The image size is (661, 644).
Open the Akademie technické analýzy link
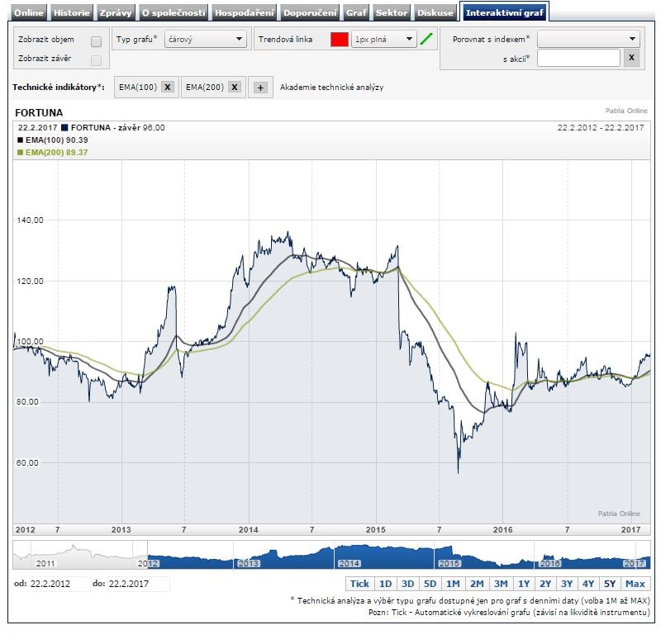[x=331, y=88]
